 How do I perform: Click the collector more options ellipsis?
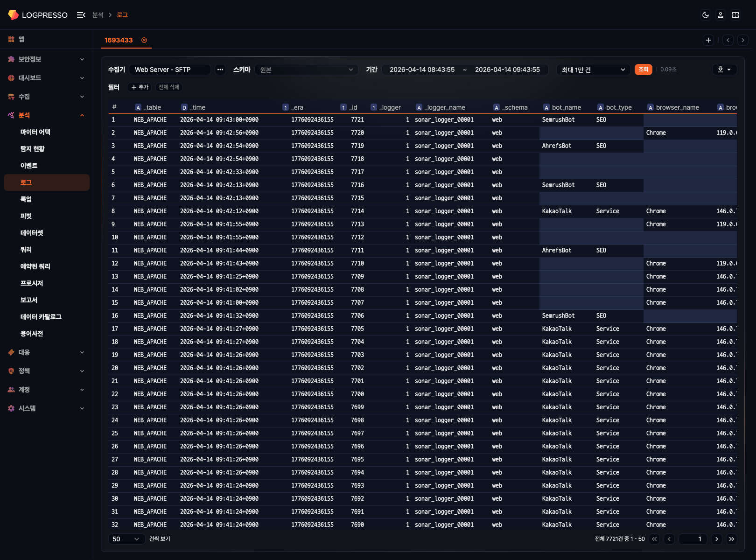(x=220, y=70)
